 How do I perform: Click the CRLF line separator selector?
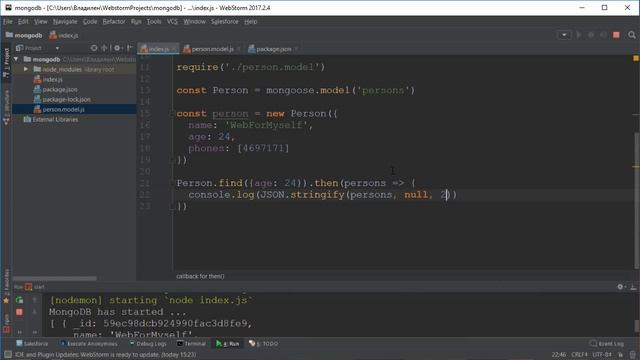click(580, 355)
